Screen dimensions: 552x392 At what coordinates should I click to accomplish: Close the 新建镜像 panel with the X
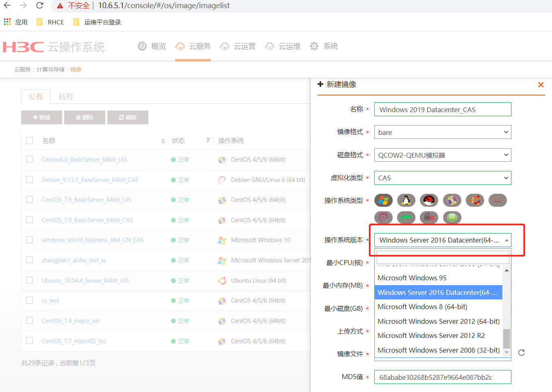point(541,84)
